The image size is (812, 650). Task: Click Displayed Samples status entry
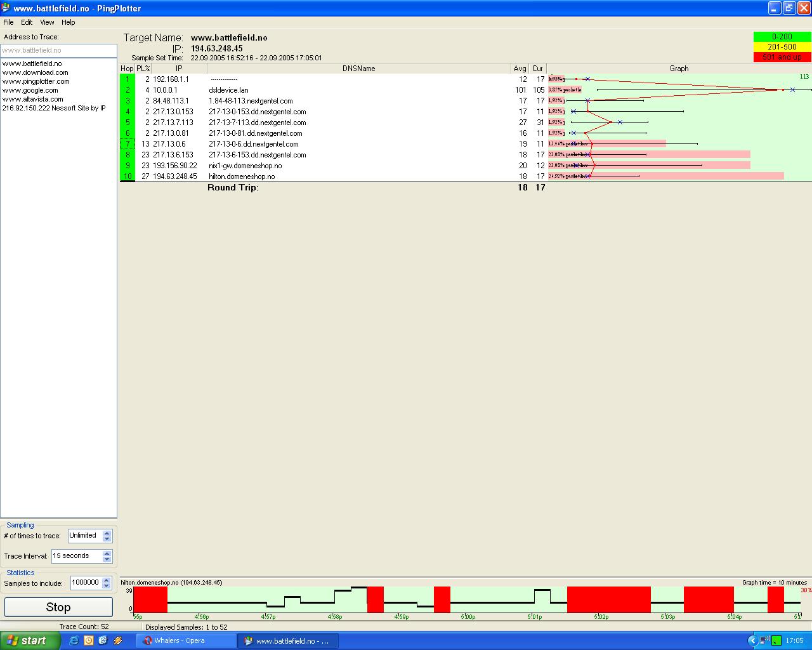tap(186, 627)
